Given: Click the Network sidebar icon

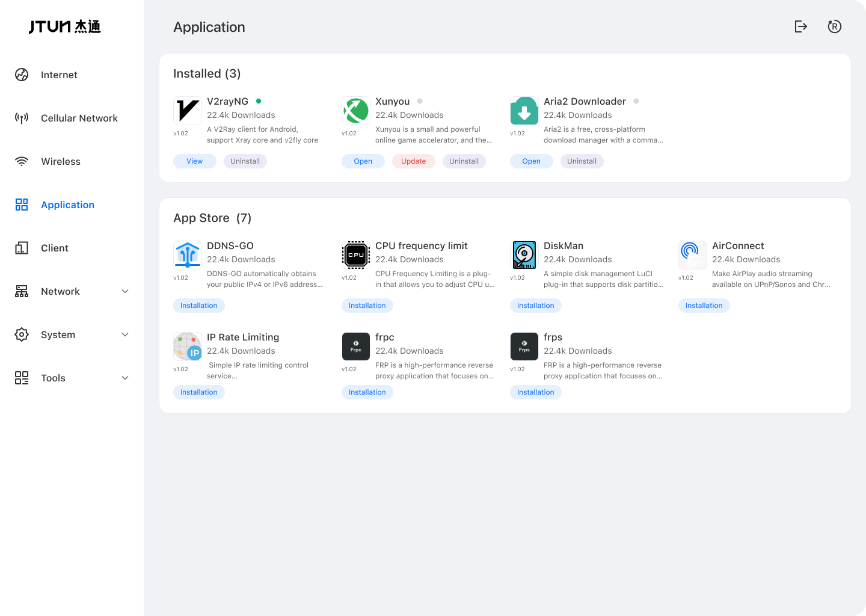Looking at the screenshot, I should [22, 291].
